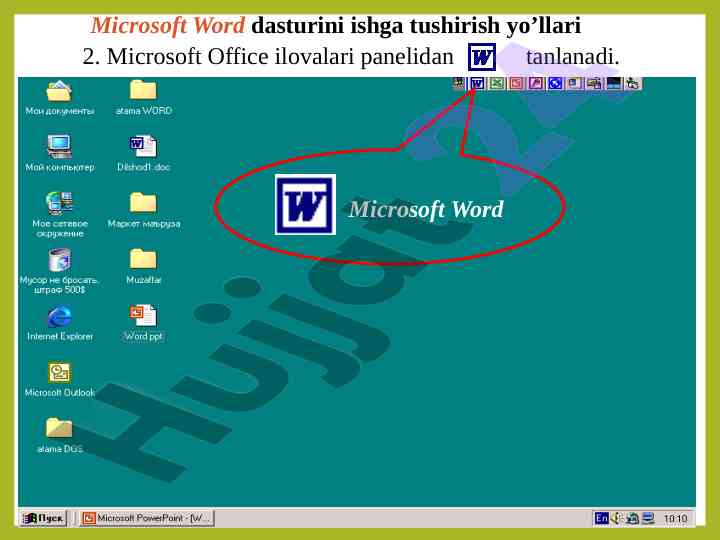Viewport: 720px width, 540px height.
Task: Click the network globe icon in the system tray
Action: pyautogui.click(x=632, y=518)
